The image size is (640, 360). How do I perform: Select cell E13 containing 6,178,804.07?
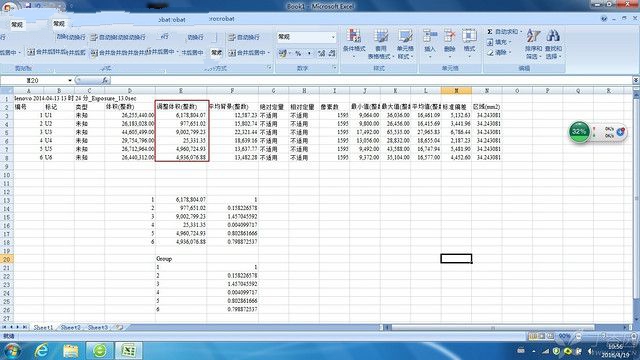[181, 200]
